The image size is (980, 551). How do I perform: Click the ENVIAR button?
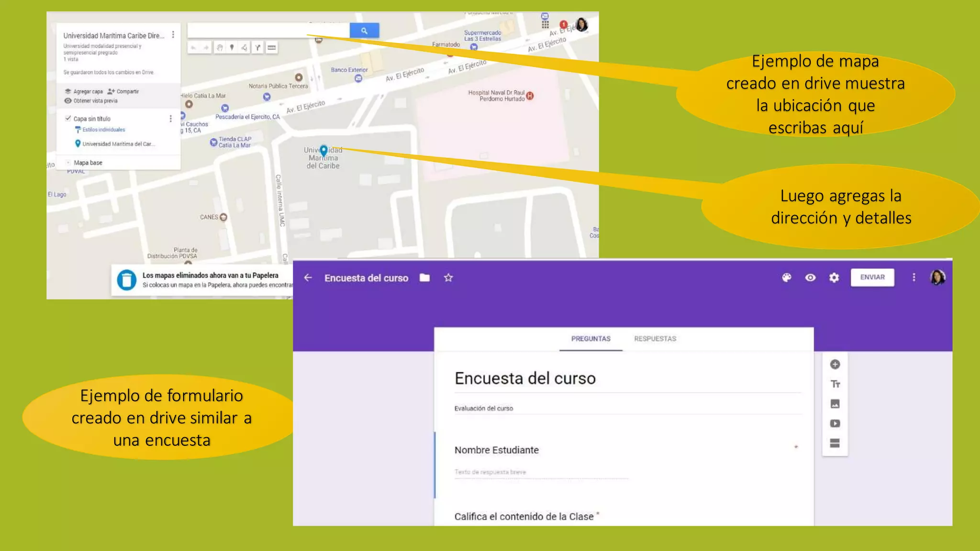tap(872, 277)
